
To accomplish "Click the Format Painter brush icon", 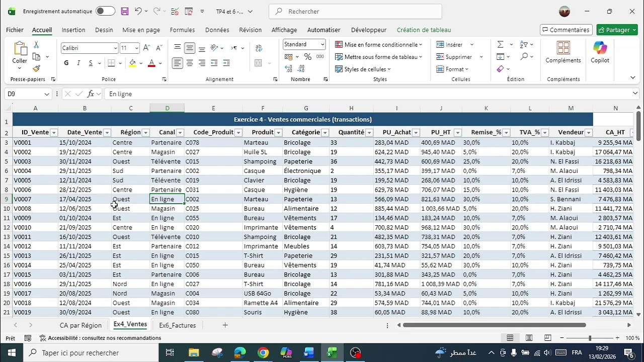I will pyautogui.click(x=36, y=68).
